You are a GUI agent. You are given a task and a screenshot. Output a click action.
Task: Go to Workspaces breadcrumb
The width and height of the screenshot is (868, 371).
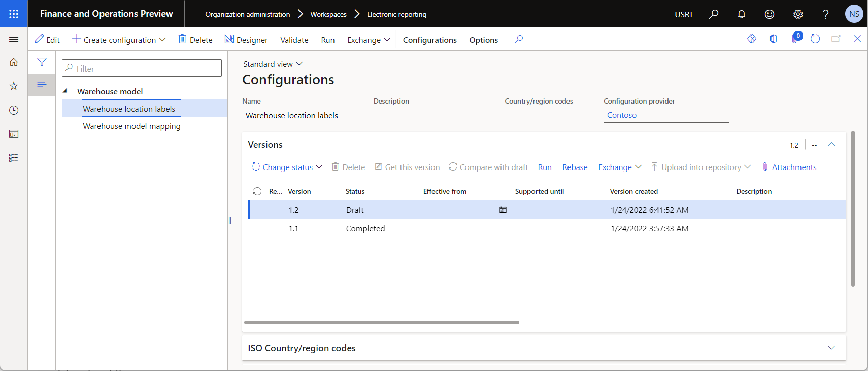328,14
